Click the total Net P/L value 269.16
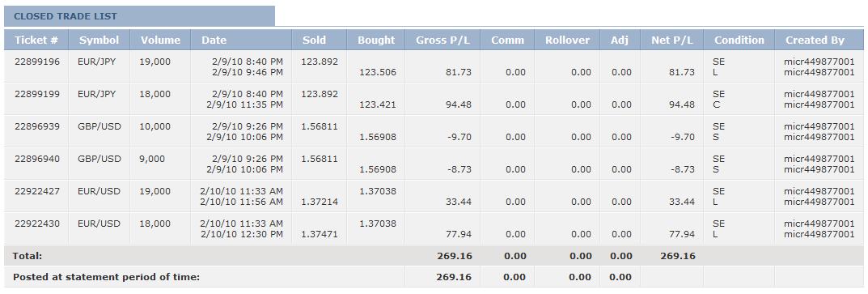 coord(678,256)
